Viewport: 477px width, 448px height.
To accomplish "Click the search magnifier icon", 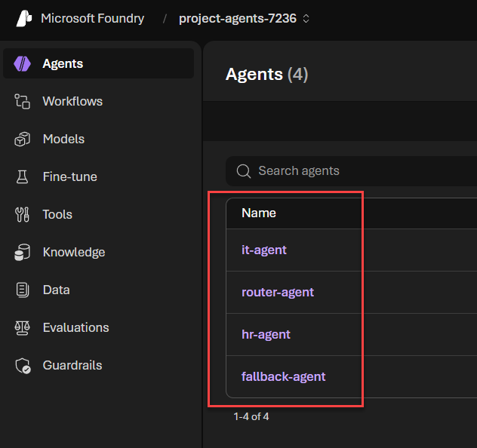I will (243, 171).
